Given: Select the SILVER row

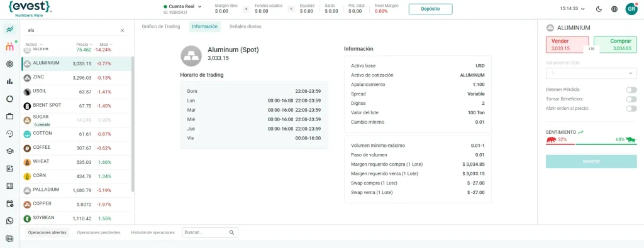Looking at the screenshot, I should [76, 50].
